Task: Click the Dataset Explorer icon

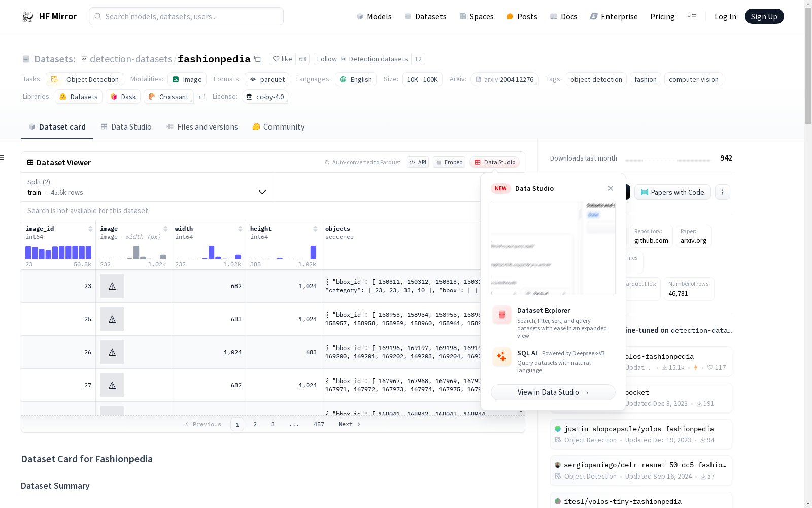Action: point(502,315)
